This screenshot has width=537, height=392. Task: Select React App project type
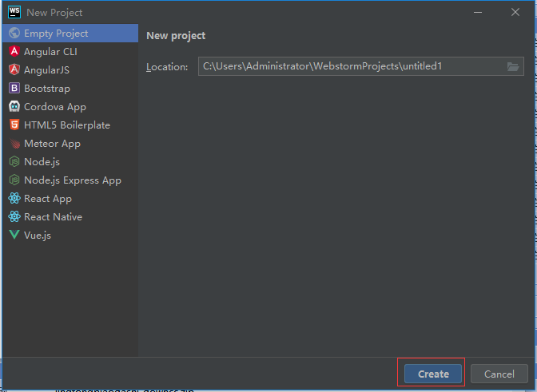(48, 199)
